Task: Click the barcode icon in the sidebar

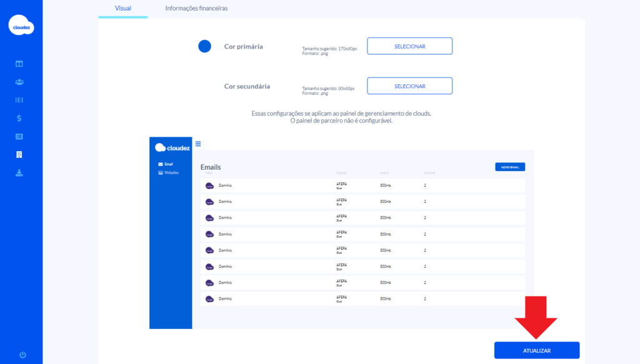Action: 19,100
